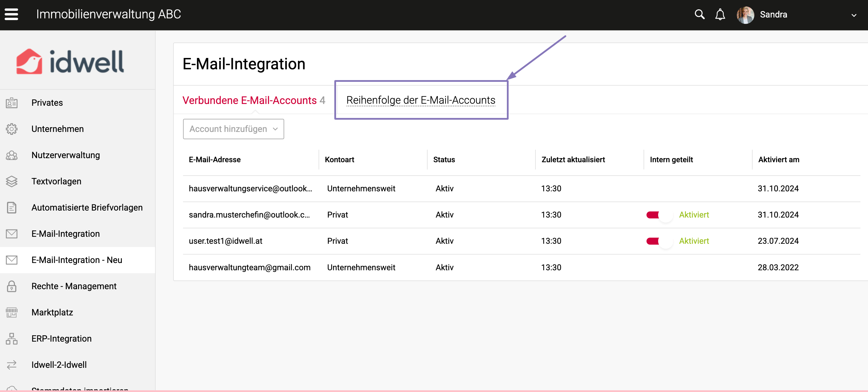This screenshot has height=392, width=868.
Task: Click Sandra's profile avatar
Action: coord(745,15)
